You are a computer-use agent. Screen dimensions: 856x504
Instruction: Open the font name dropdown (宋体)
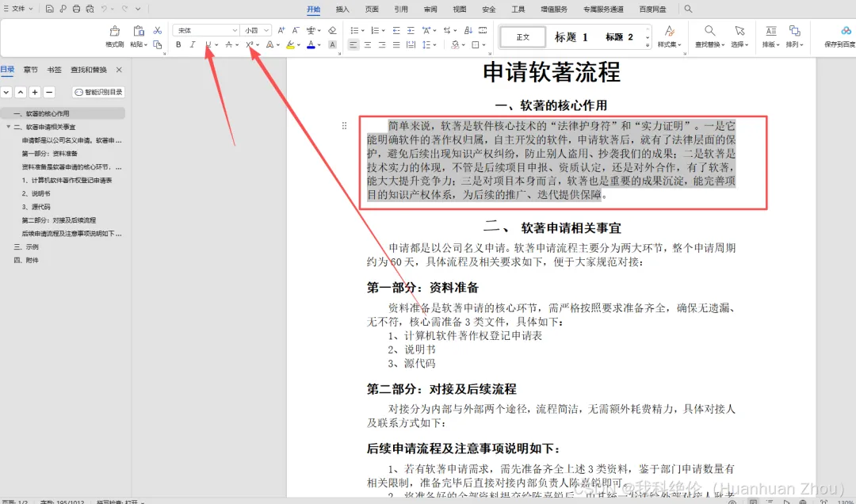coord(234,31)
